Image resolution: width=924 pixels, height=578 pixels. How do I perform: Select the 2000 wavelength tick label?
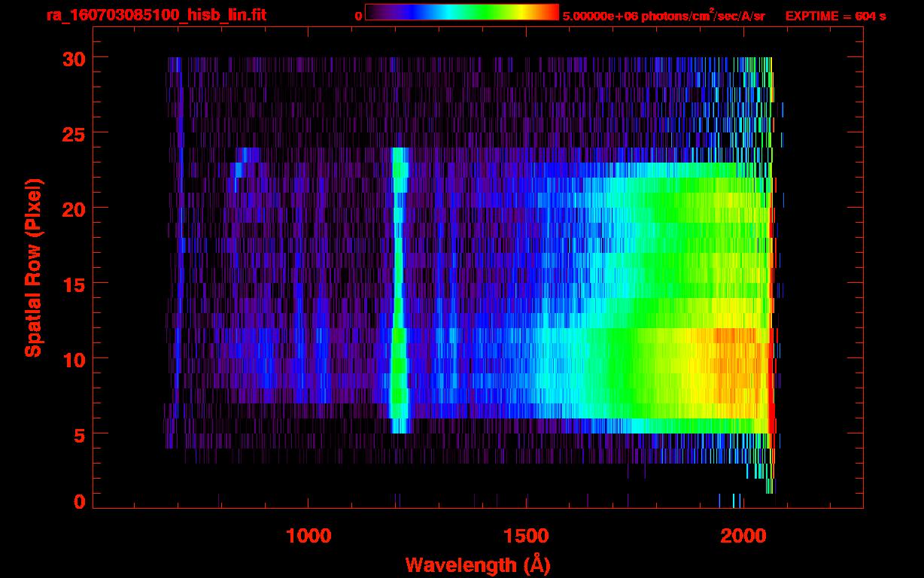[x=743, y=535]
